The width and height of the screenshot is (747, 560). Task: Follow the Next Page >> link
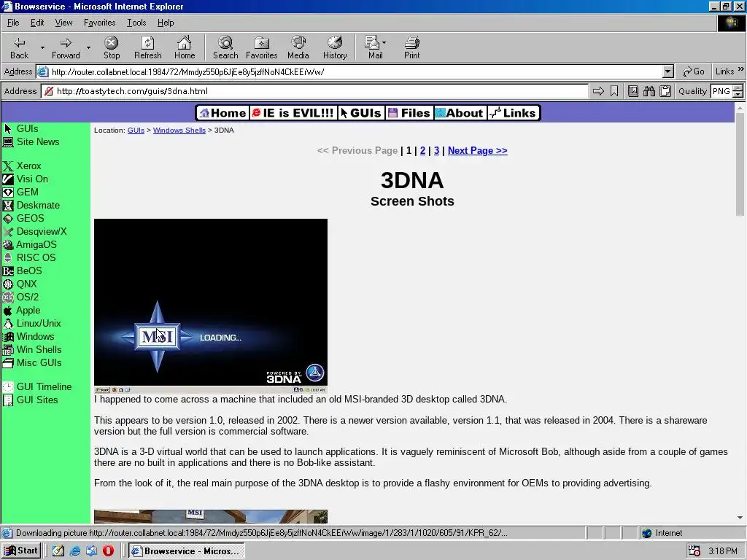477,150
